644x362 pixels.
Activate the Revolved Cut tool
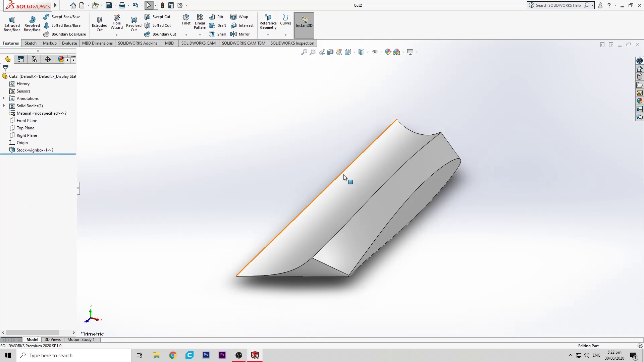[134, 24]
